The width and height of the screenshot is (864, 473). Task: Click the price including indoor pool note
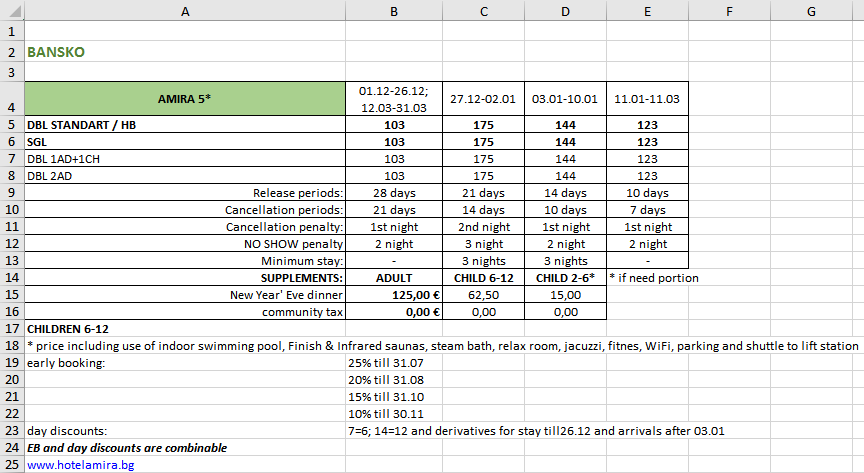pyautogui.click(x=442, y=346)
